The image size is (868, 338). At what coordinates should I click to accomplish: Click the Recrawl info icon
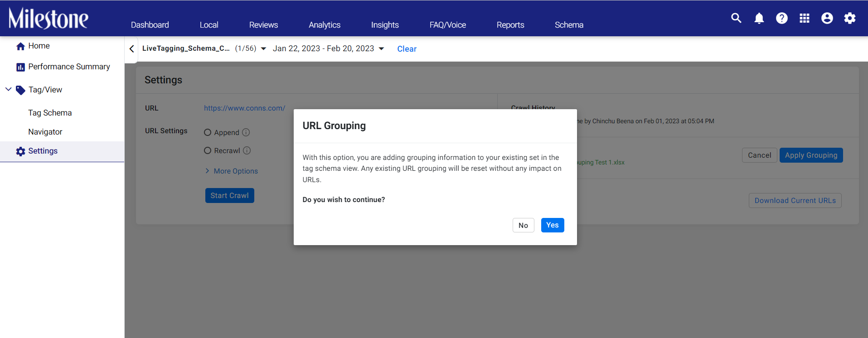247,150
